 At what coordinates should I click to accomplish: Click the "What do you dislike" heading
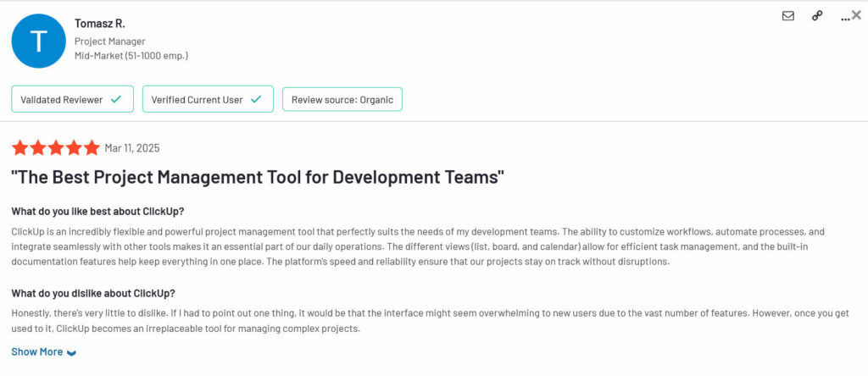click(93, 293)
